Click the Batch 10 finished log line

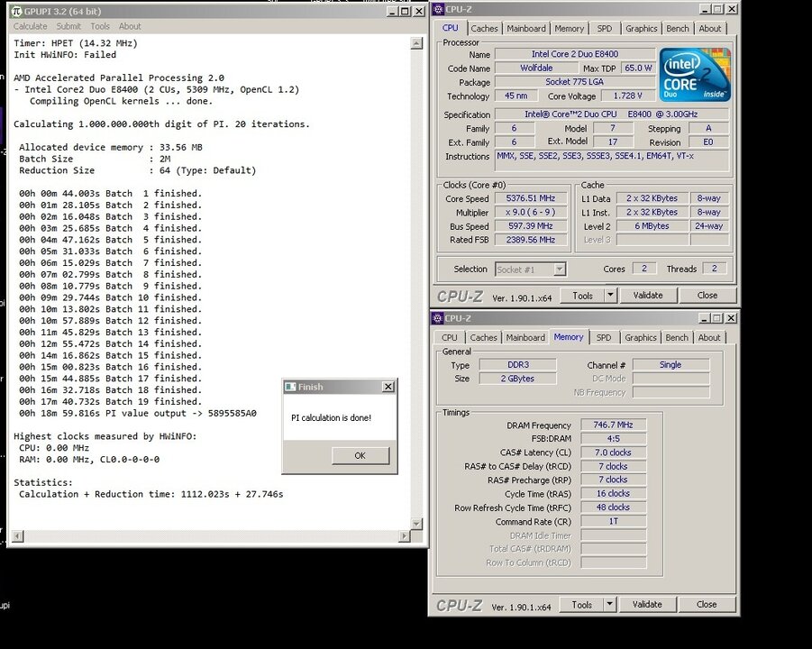110,297
